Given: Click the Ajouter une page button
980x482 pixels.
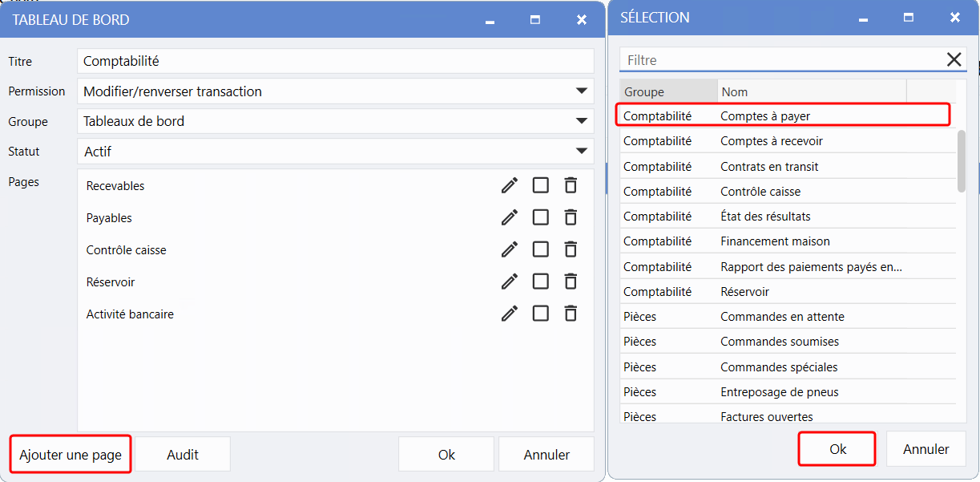Looking at the screenshot, I should click(x=71, y=455).
